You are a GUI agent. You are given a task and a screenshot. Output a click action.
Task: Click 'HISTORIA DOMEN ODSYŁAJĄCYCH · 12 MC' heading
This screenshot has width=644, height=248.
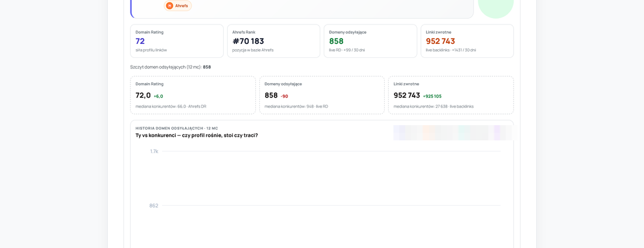point(177,128)
